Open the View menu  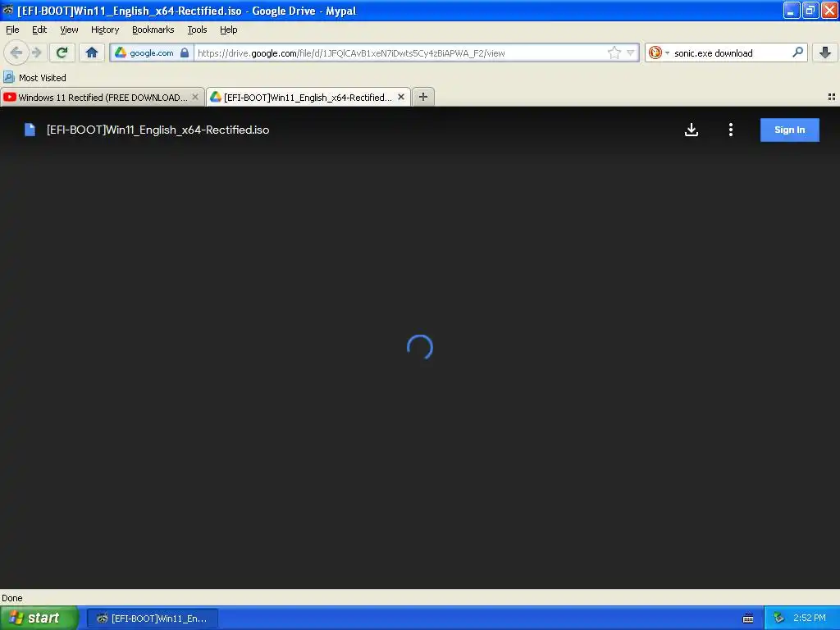tap(69, 30)
